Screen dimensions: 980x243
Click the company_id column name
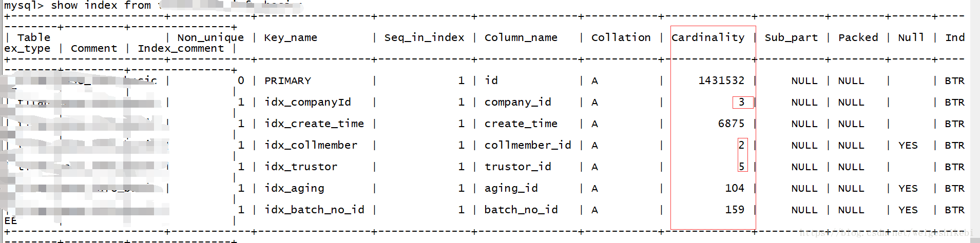(x=518, y=102)
